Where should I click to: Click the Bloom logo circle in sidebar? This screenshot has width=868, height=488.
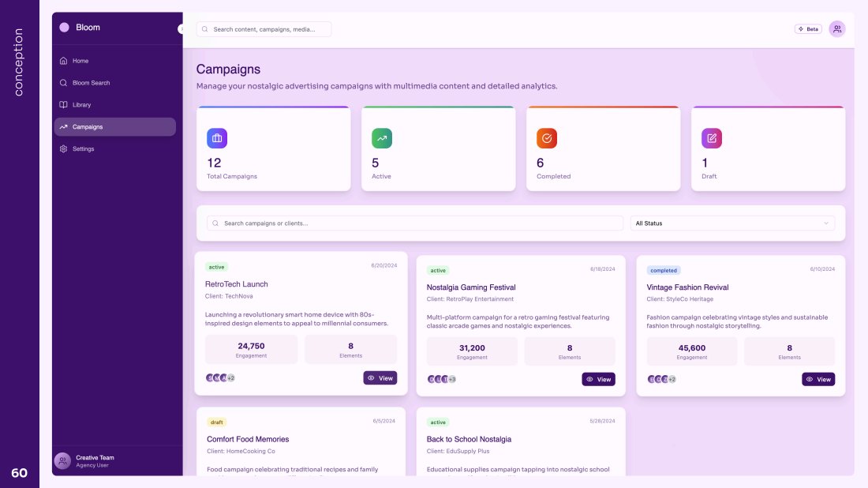(x=64, y=28)
